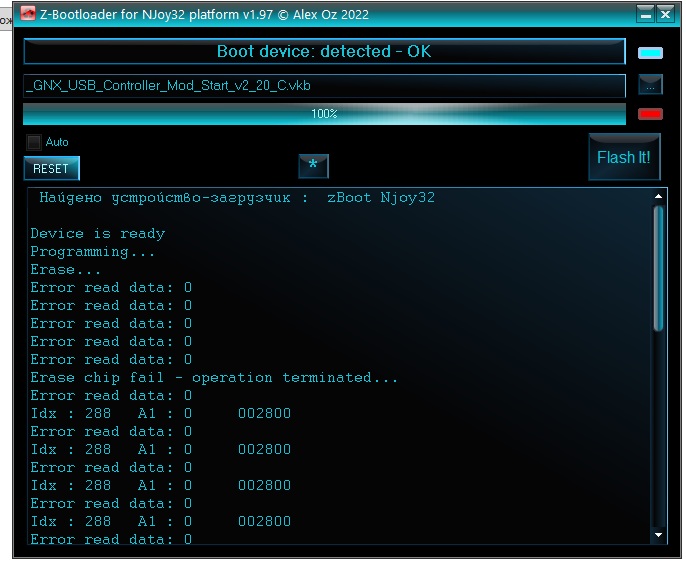
Task: Click the RESET button
Action: pyautogui.click(x=51, y=168)
